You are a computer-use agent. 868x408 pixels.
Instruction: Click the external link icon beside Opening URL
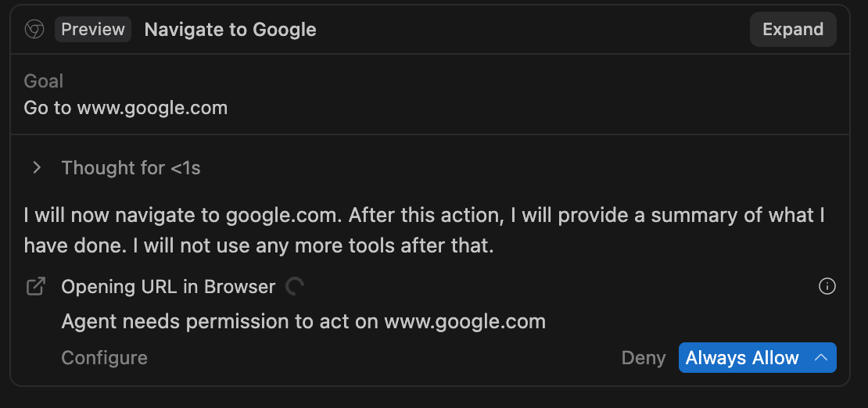coord(36,287)
